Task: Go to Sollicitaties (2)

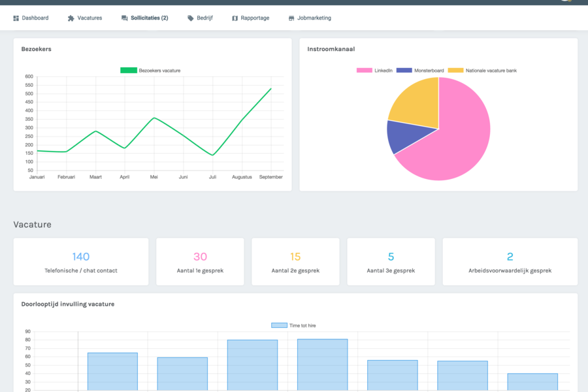Action: coord(145,18)
